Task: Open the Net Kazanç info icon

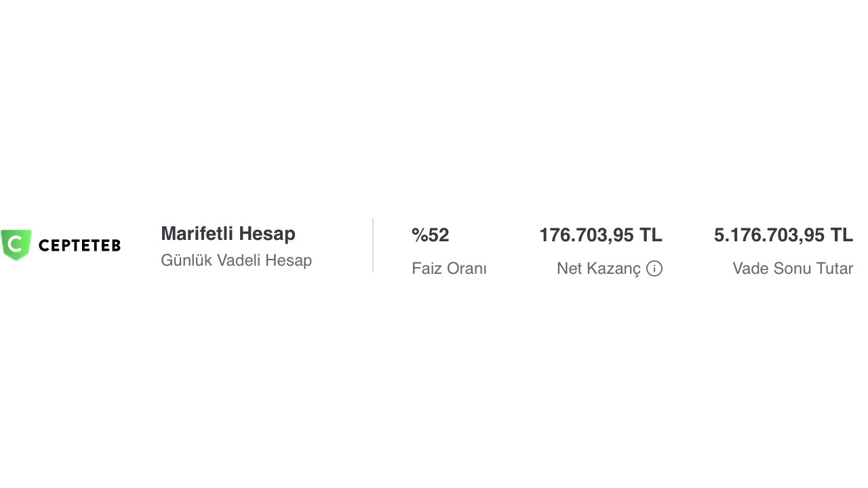Action: click(654, 268)
